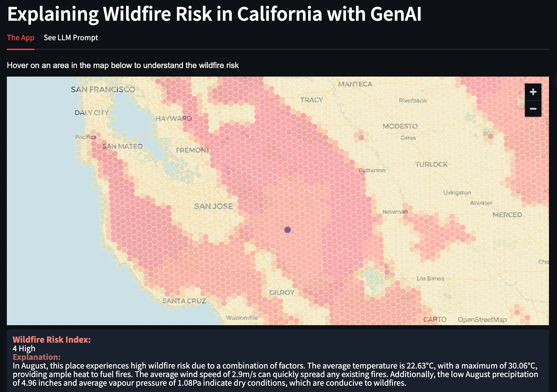Click the Explanation label text
Image resolution: width=557 pixels, height=392 pixels.
coord(37,357)
